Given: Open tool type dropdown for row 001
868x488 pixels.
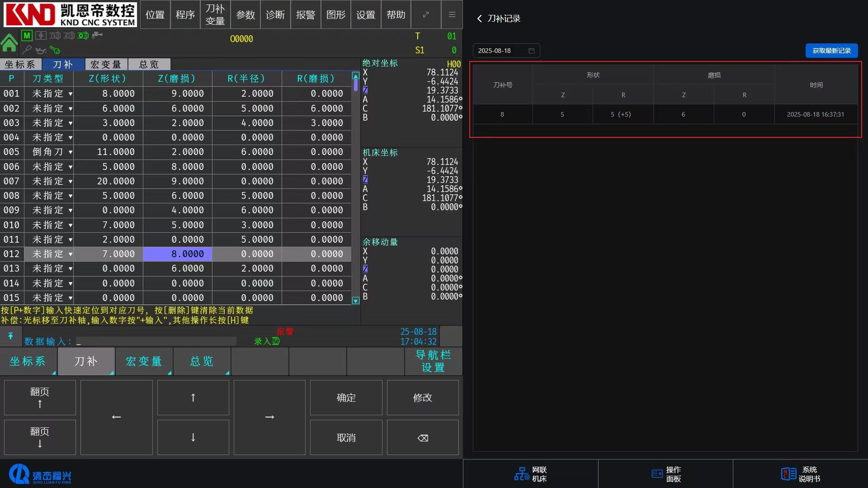Looking at the screenshot, I should [x=71, y=94].
